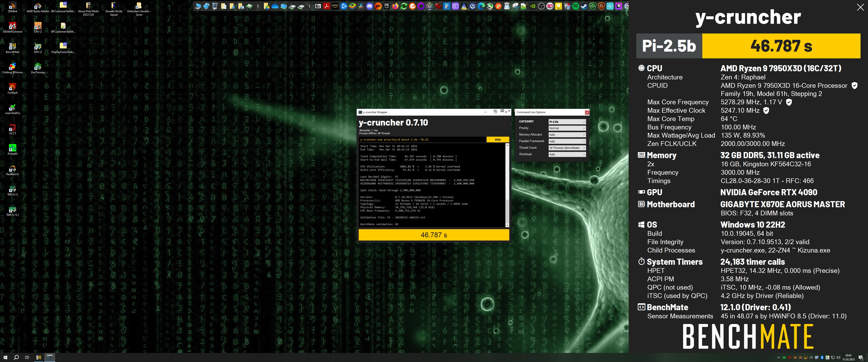The height and width of the screenshot is (362, 868).
Task: Close the Command Line Options window
Action: (x=587, y=112)
